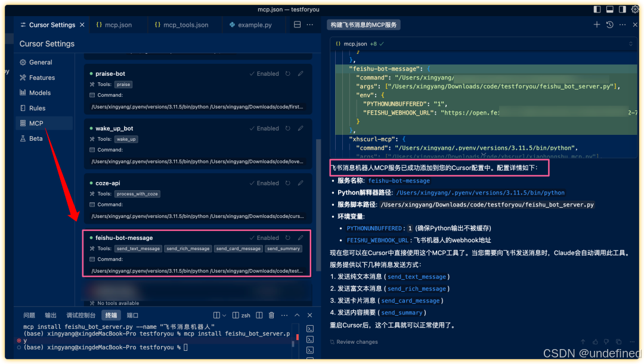This screenshot has height=364, width=644.
Task: Open the Features settings section
Action: [37, 78]
